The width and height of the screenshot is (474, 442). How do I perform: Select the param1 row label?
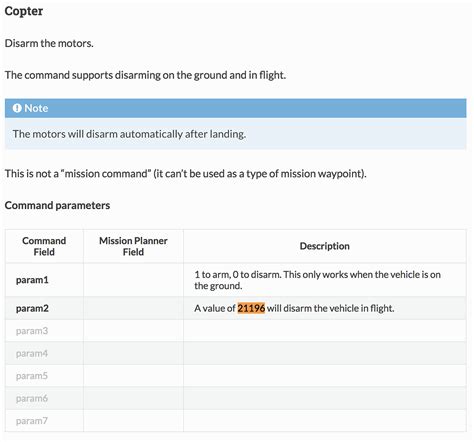(32, 280)
